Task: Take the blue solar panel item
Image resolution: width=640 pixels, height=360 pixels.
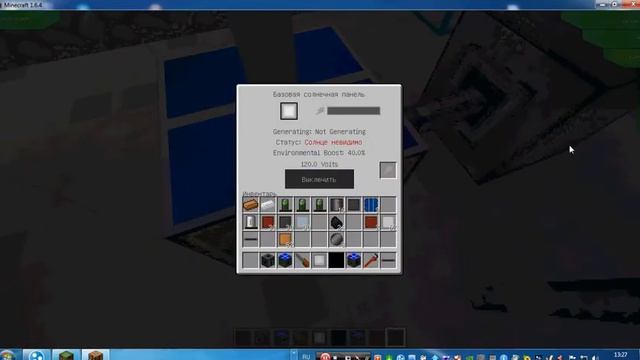Action: click(371, 204)
